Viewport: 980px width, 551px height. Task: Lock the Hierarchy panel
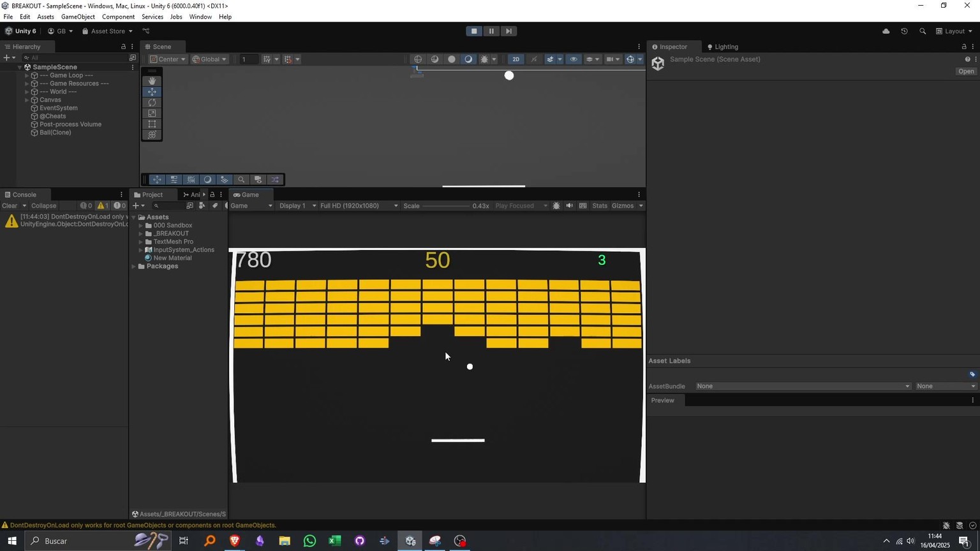coord(123,47)
